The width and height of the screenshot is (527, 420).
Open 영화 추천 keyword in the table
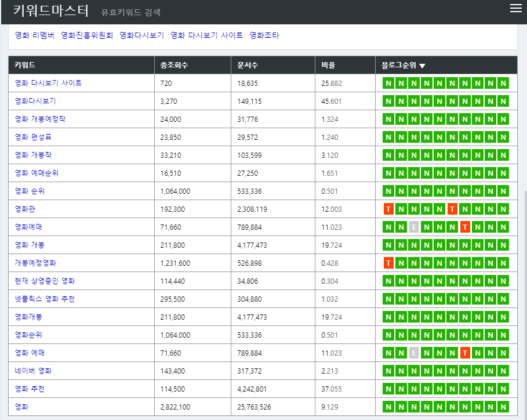coord(30,389)
